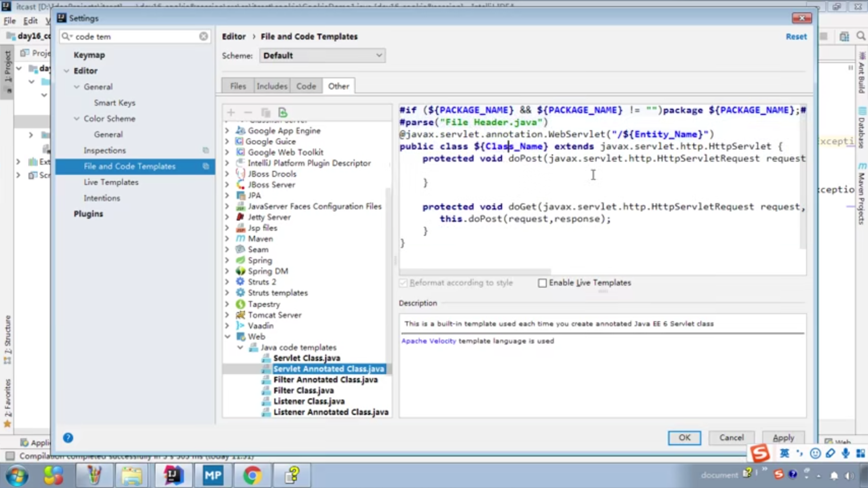The width and height of the screenshot is (868, 488).
Task: Enable Live Templates checkbox
Action: click(x=542, y=283)
